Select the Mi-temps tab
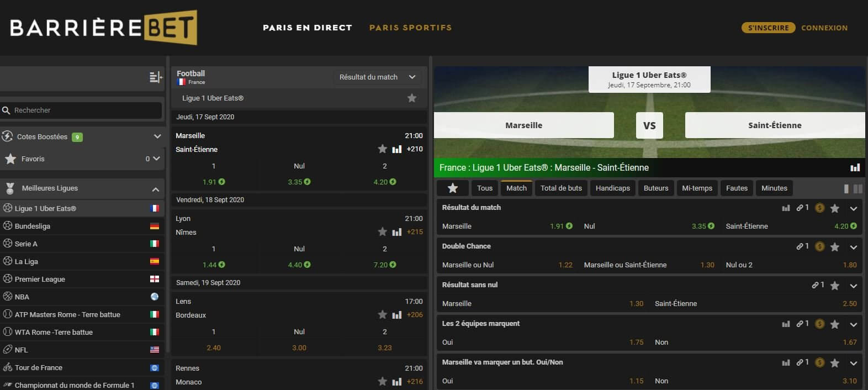 697,188
